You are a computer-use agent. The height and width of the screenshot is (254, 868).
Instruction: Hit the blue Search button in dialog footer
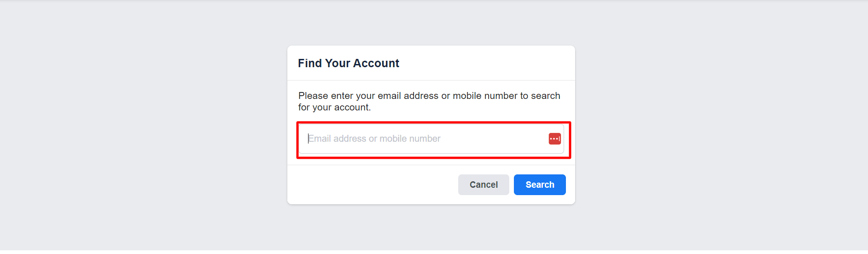tap(540, 185)
